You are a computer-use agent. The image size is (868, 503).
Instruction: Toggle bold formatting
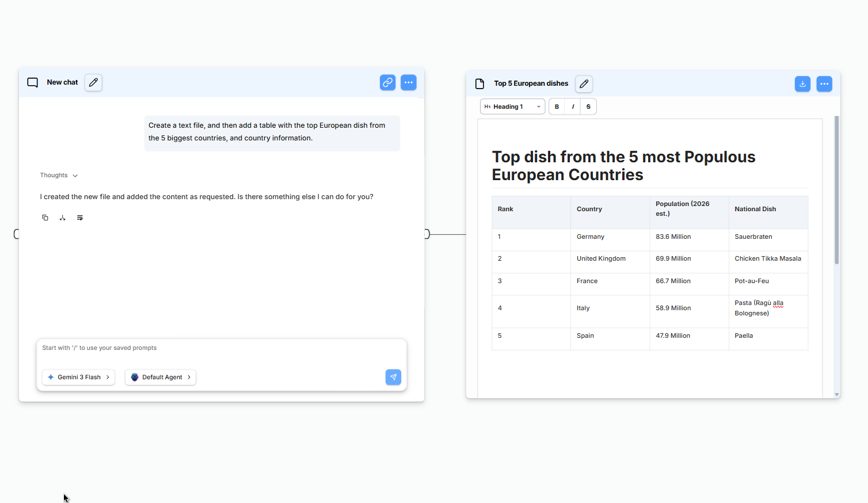(x=557, y=106)
